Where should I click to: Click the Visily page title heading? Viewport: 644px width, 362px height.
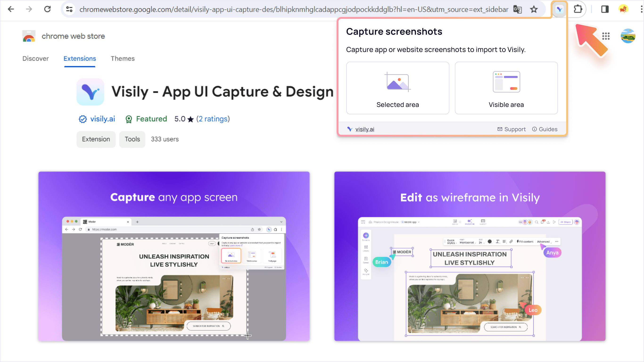[223, 92]
